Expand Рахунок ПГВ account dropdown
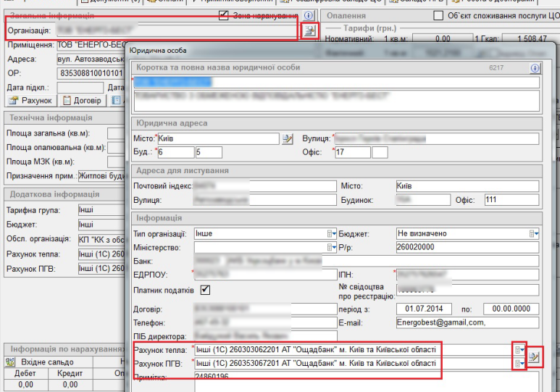This screenshot has height=392, width=560. click(x=519, y=363)
